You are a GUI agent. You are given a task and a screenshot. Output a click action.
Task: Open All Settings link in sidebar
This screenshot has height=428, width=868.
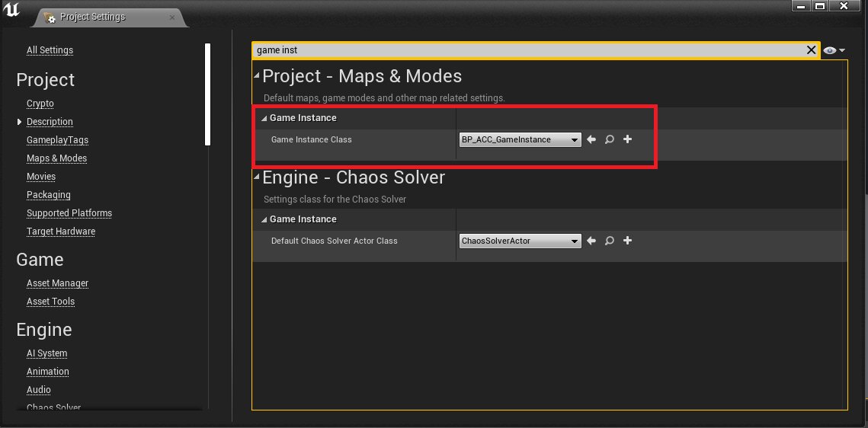[x=50, y=50]
